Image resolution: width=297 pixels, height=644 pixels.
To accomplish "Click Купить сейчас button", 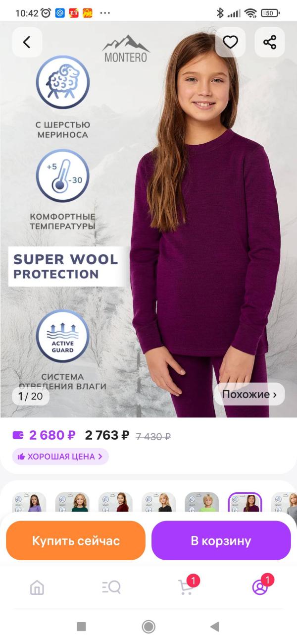I will (76, 540).
